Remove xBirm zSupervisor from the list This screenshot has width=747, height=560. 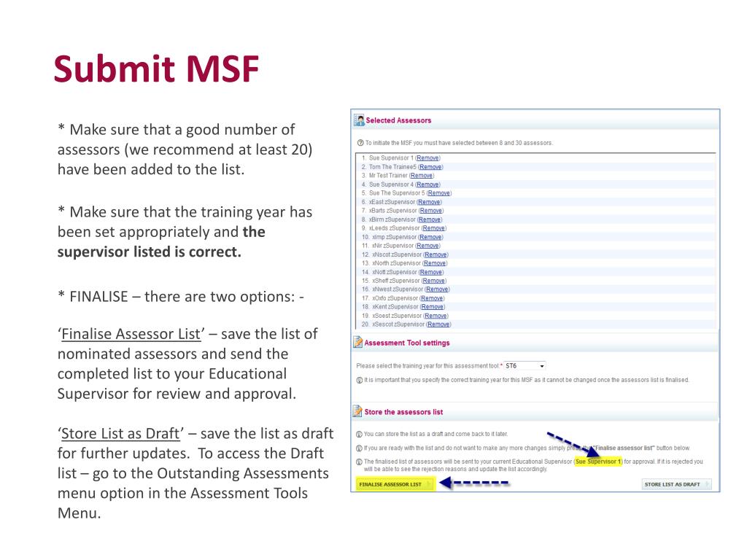[430, 219]
